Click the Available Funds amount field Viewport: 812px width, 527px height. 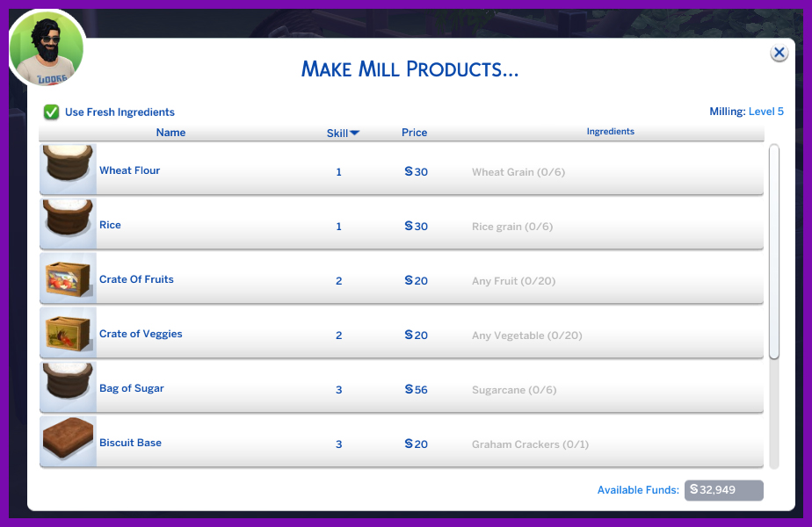723,490
